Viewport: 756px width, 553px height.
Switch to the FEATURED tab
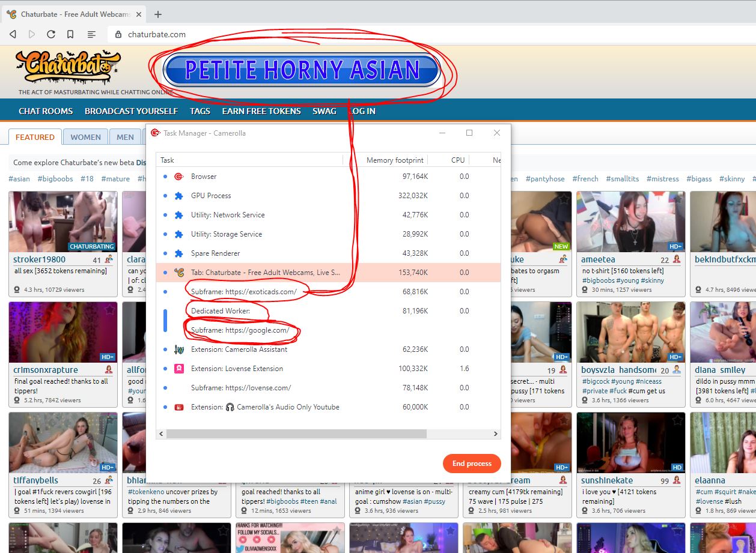(x=35, y=137)
